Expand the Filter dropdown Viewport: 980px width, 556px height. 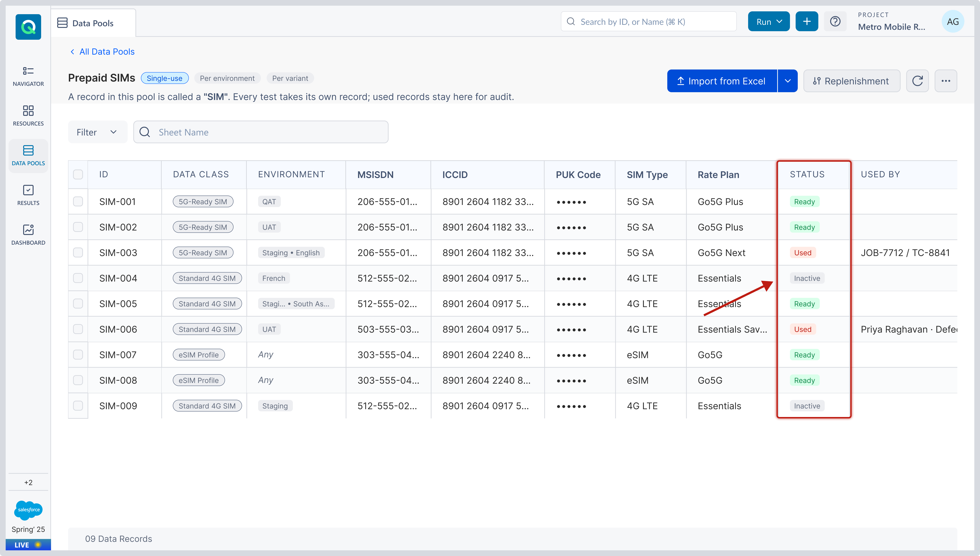pos(97,132)
